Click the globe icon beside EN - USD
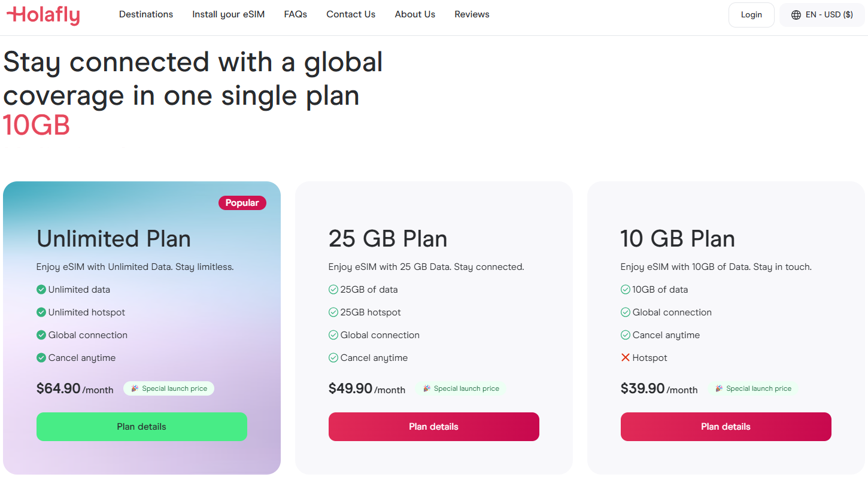 [796, 15]
